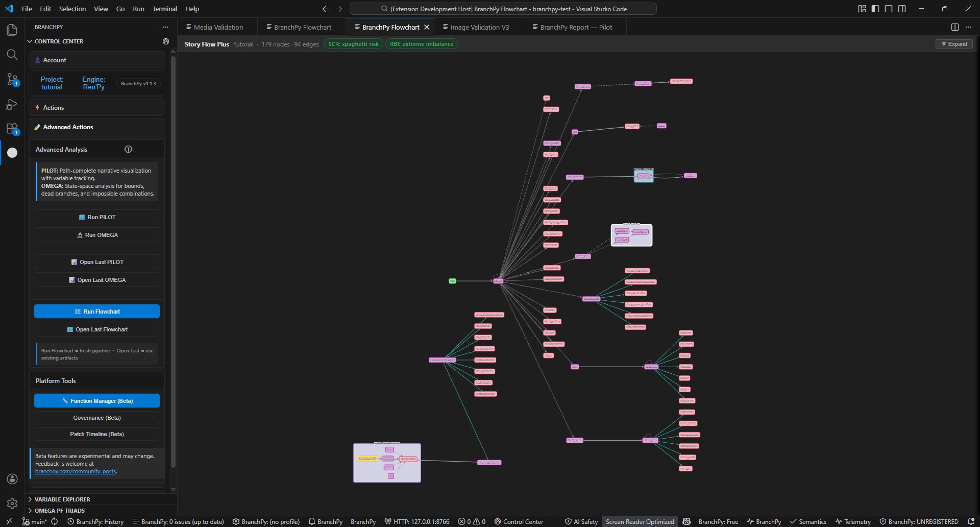Image resolution: width=980 pixels, height=527 pixels.
Task: Select the Search icon in the activity bar
Action: [x=12, y=55]
